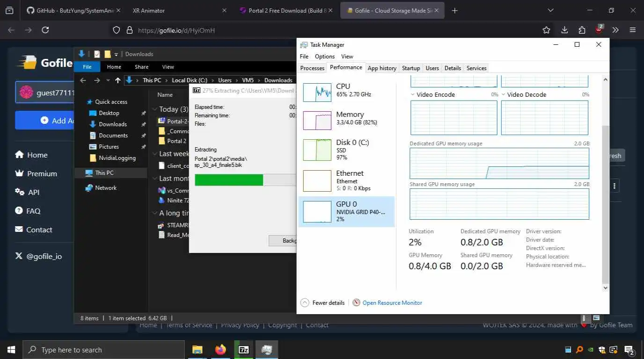Select This PC in Explorer navigation pane
644x359 pixels.
click(110, 172)
